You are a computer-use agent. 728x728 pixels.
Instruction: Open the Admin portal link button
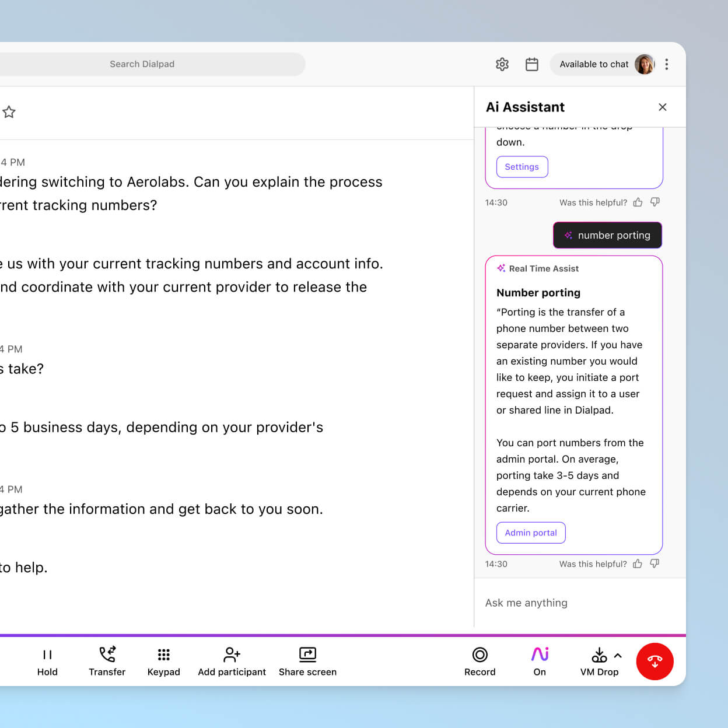[531, 533]
